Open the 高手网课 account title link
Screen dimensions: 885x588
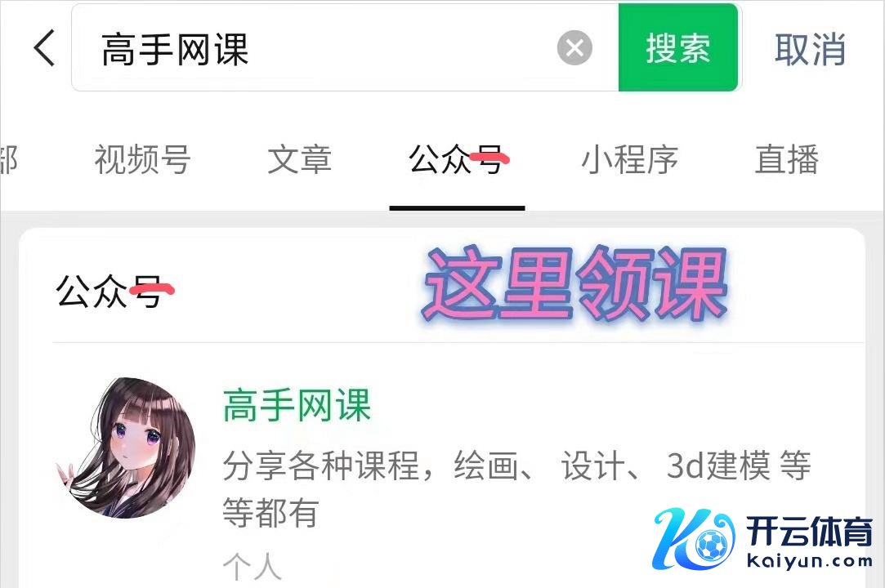pyautogui.click(x=297, y=405)
